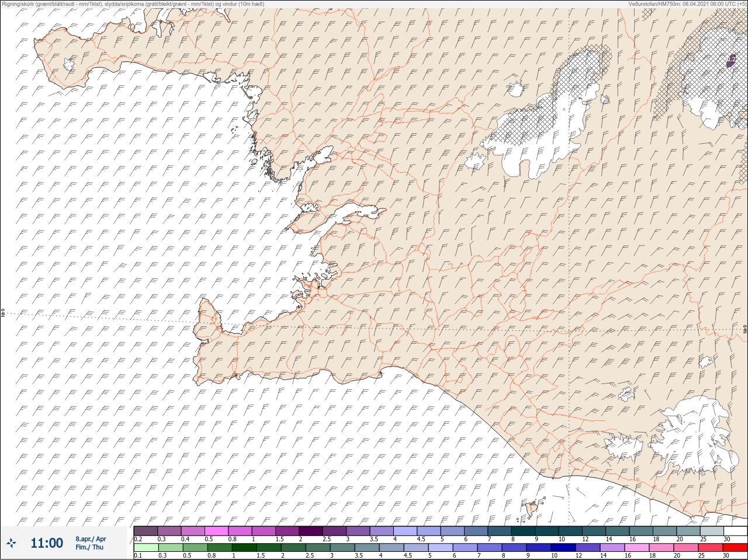Select white snow swatch after the 30 mark
748x560 pixels.
click(736, 531)
